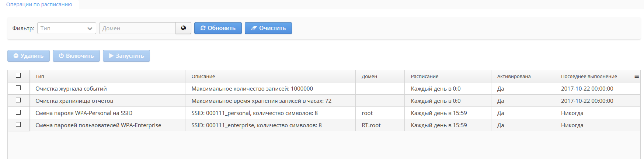The width and height of the screenshot is (644, 159).
Task: Toggle the select-all checkbox in table header
Action: tap(18, 75)
